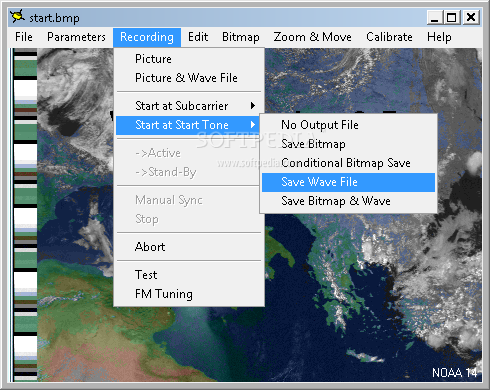Choose Picture from Recording menu
Screen dimensions: 490x390
(189, 59)
